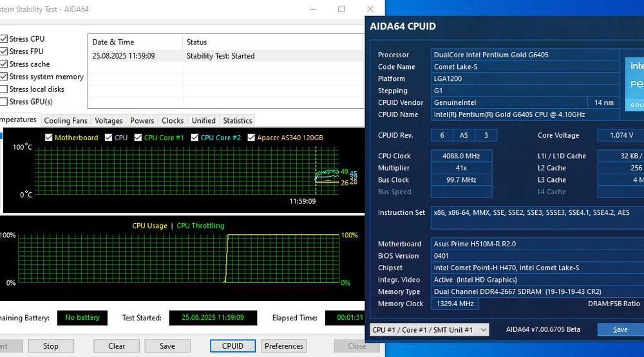Open the CPU core selector dropdown
Viewport: 644px width, 357px height.
(x=429, y=329)
